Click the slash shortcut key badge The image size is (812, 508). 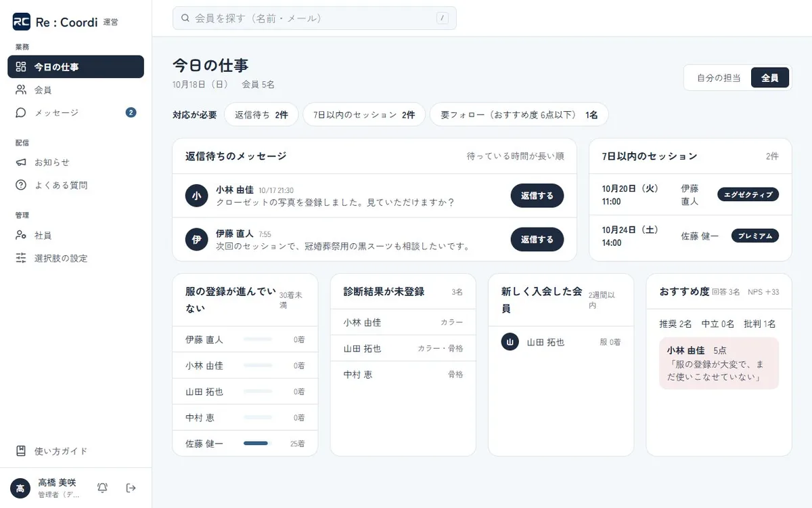tap(443, 18)
